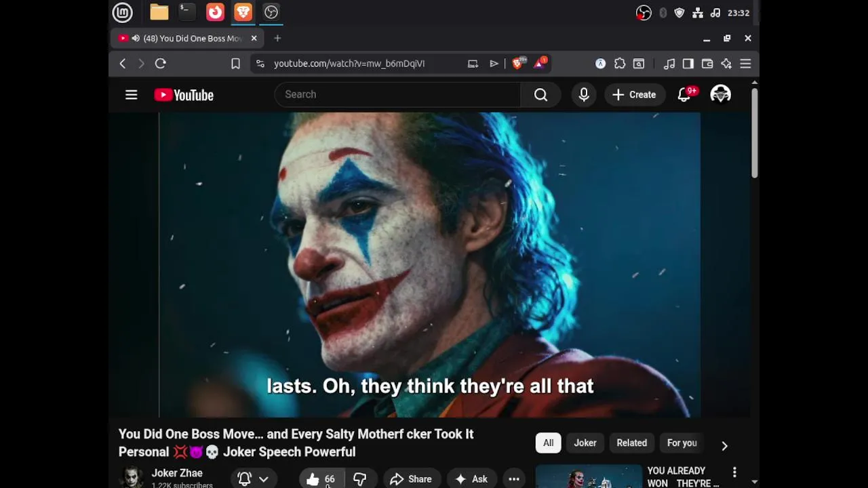The width and height of the screenshot is (868, 488).
Task: Go to the YouTube home logo
Action: tap(184, 95)
